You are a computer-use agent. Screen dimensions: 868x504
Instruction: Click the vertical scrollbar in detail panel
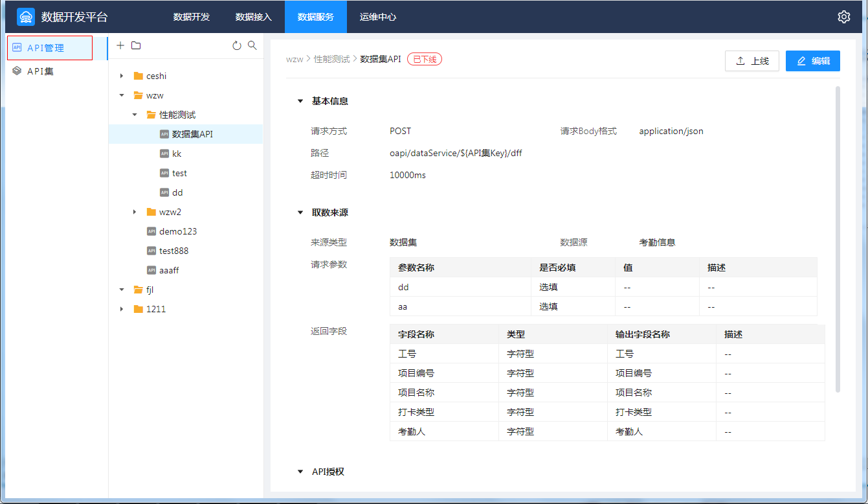tap(838, 240)
